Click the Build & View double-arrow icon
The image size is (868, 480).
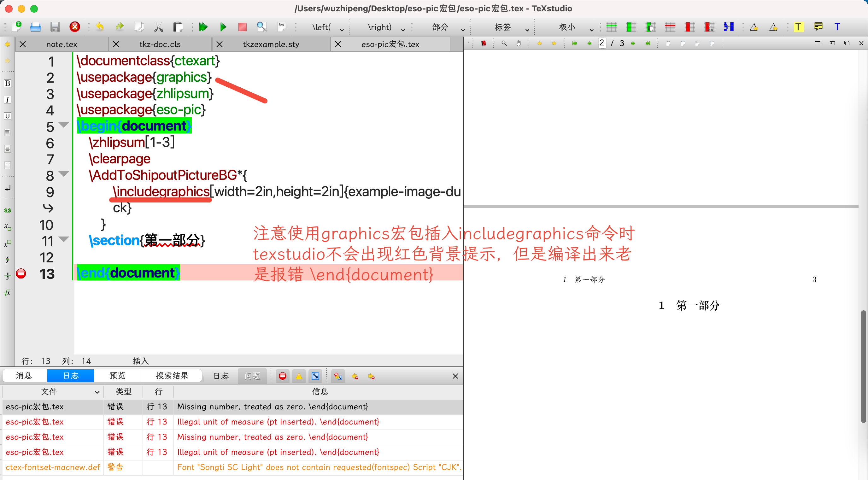point(203,27)
